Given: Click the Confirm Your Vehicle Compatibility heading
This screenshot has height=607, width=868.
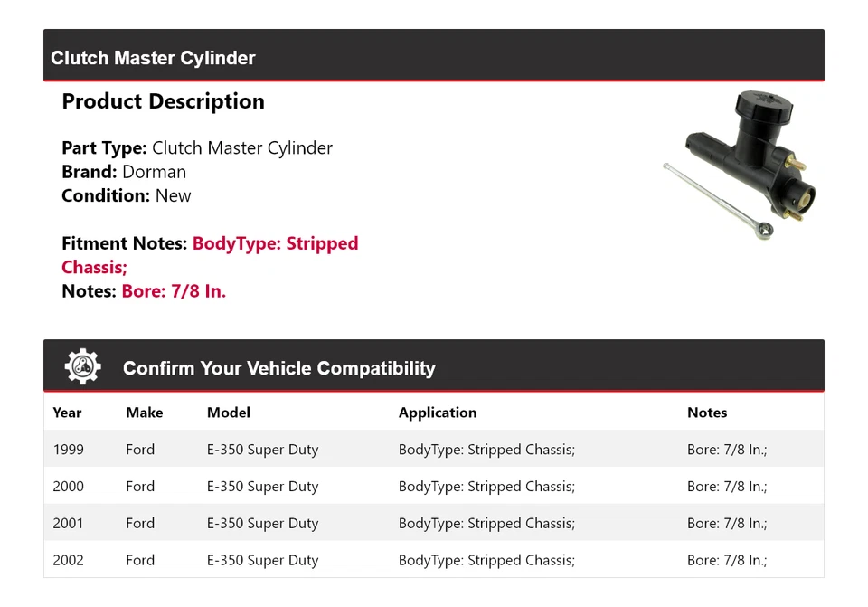Looking at the screenshot, I should point(278,368).
